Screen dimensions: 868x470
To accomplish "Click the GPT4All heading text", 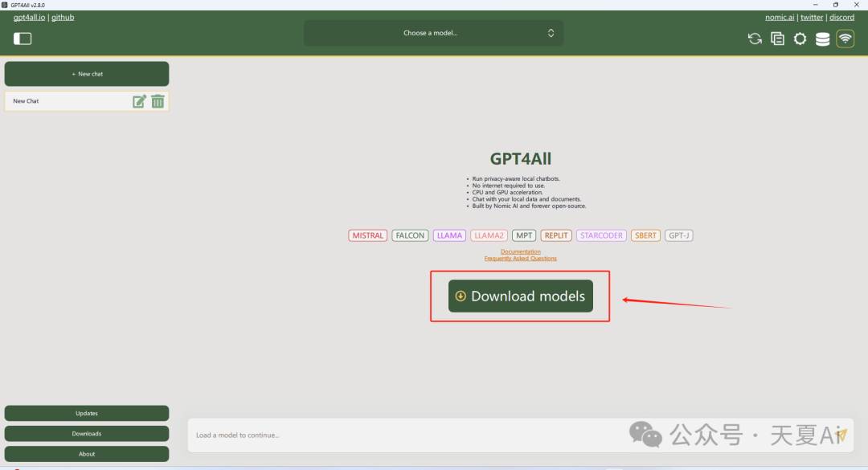I will click(520, 159).
